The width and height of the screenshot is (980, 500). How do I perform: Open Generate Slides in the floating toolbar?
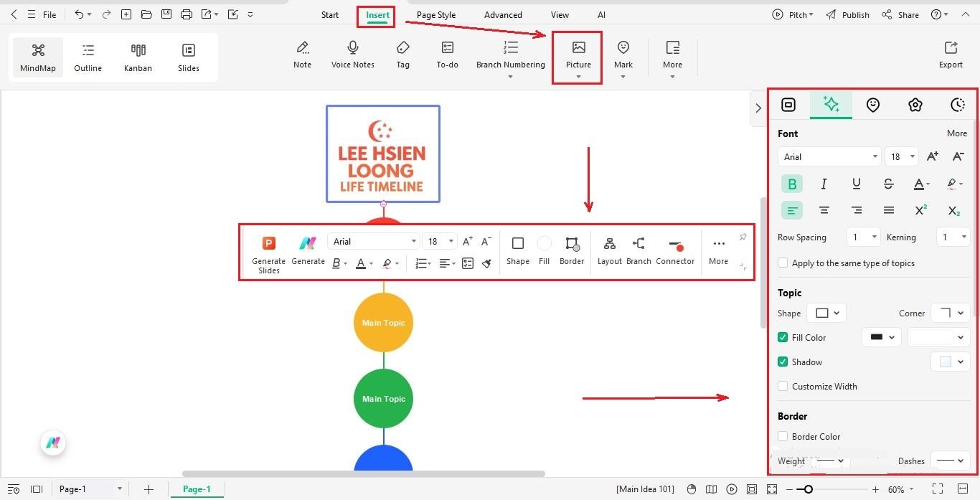(268, 253)
